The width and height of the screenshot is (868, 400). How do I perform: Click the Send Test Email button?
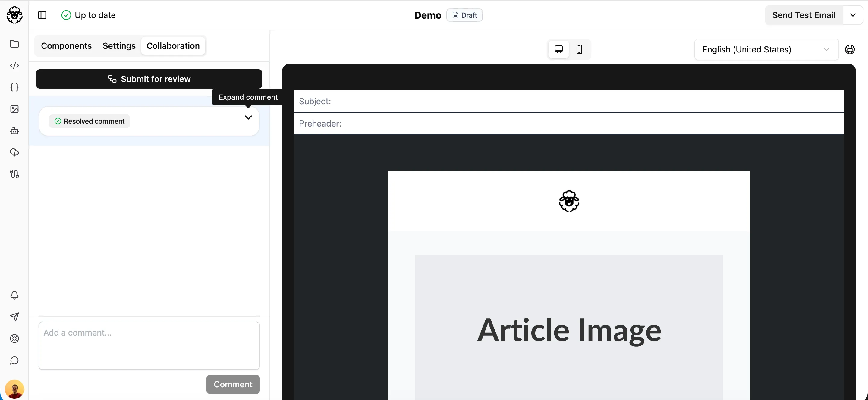click(803, 15)
